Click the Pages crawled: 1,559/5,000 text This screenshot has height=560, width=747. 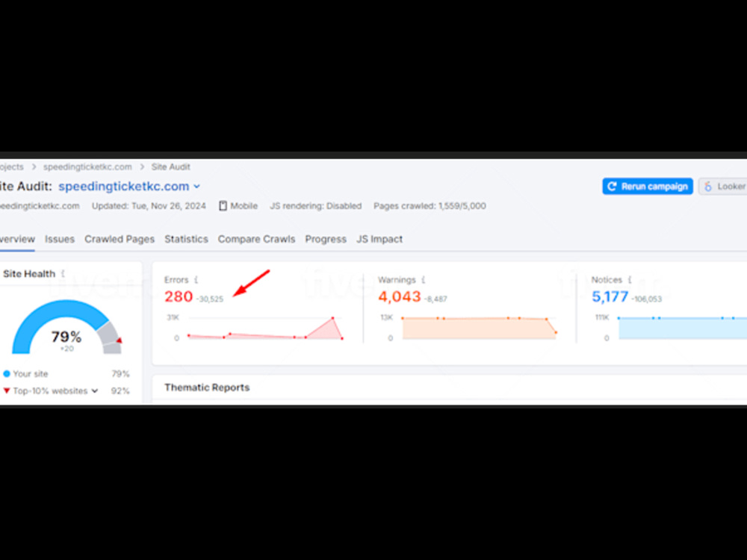click(x=430, y=206)
